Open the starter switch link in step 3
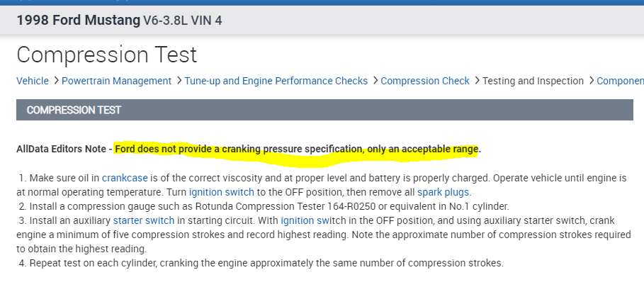Screen dimensions: 644x304 (142, 220)
